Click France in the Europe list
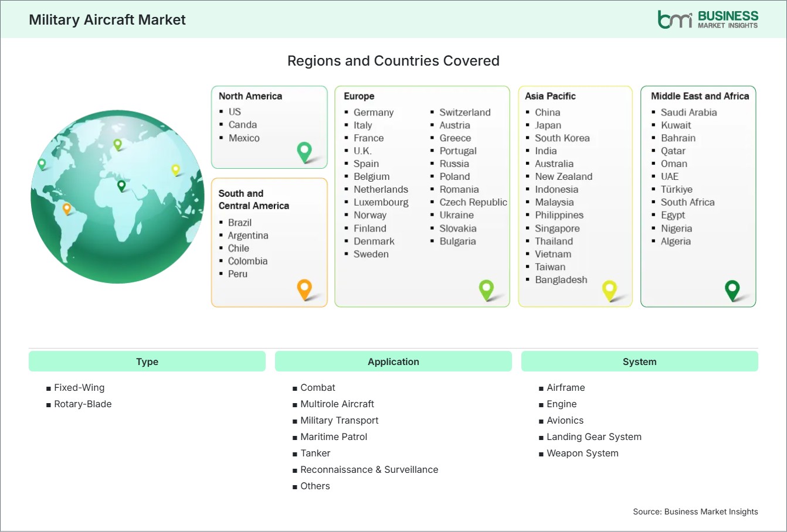 [x=369, y=138]
